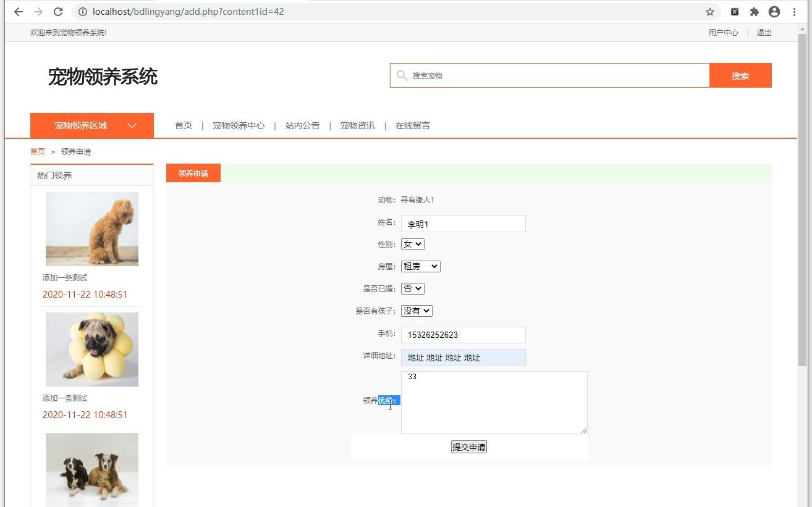
Task: Click the 热门领养 sidebar heading
Action: (54, 175)
